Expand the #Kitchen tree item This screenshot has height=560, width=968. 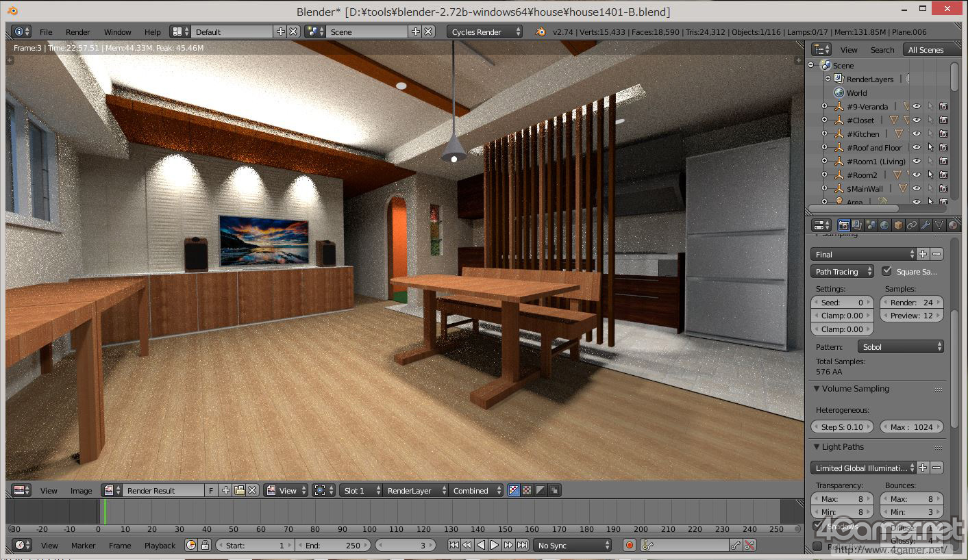coord(824,133)
